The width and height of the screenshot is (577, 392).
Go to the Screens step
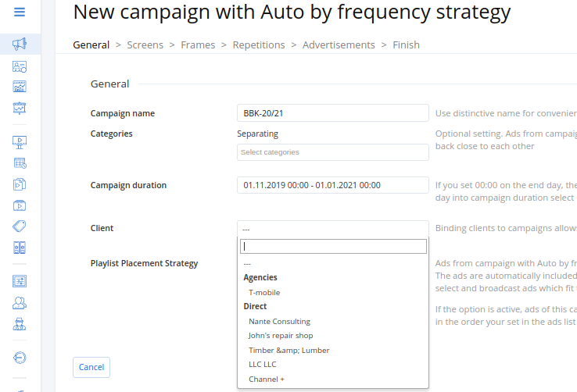(x=145, y=45)
